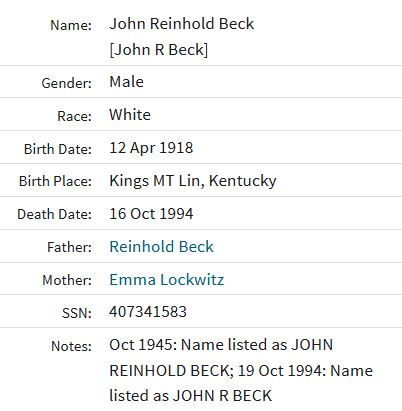Image resolution: width=402 pixels, height=411 pixels.
Task: Click the Name: field label
Action: pos(71,25)
